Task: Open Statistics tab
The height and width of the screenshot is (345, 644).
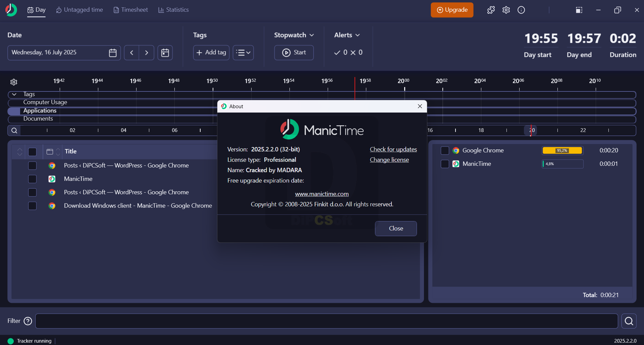Action: point(173,10)
